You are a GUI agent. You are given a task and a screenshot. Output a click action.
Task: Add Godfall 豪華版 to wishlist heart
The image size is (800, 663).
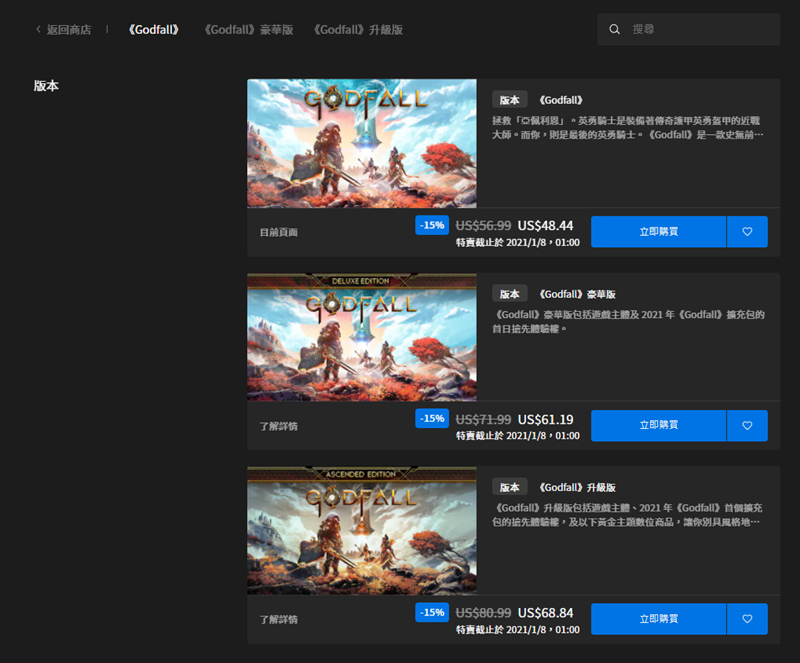point(747,425)
